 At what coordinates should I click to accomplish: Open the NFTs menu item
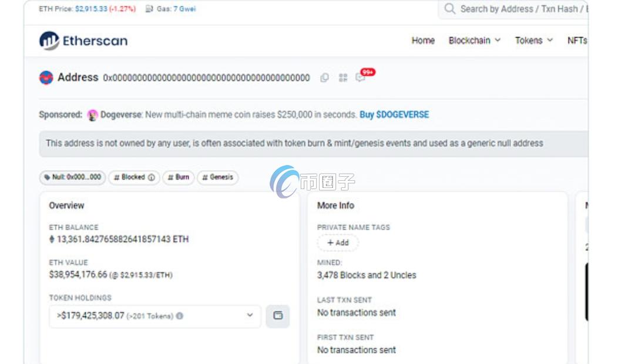pos(577,41)
